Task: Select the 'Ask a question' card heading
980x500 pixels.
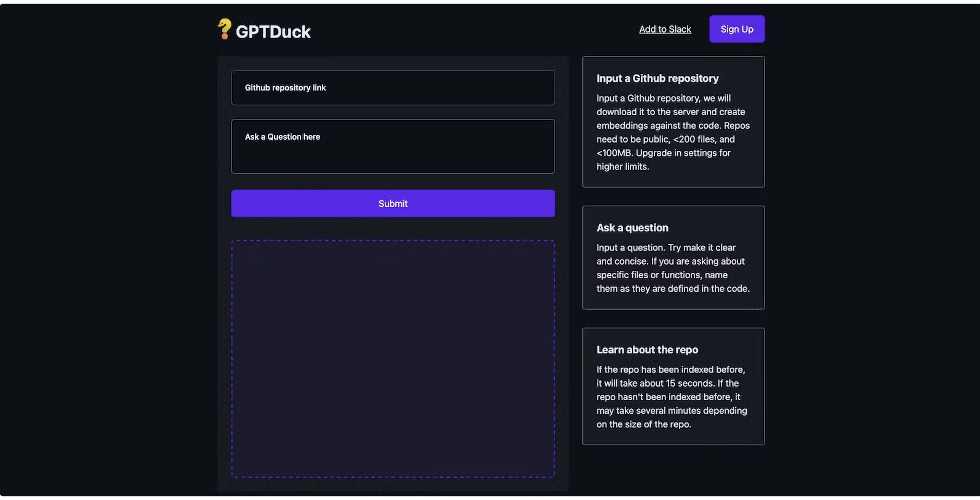Action: coord(632,228)
